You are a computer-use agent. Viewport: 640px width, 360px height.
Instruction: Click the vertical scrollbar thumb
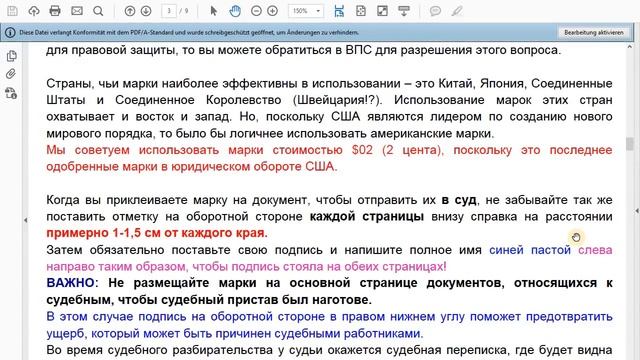(630, 144)
